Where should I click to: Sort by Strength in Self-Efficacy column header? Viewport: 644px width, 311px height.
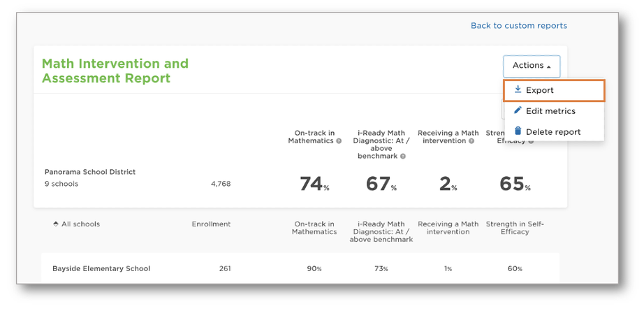[x=515, y=228]
